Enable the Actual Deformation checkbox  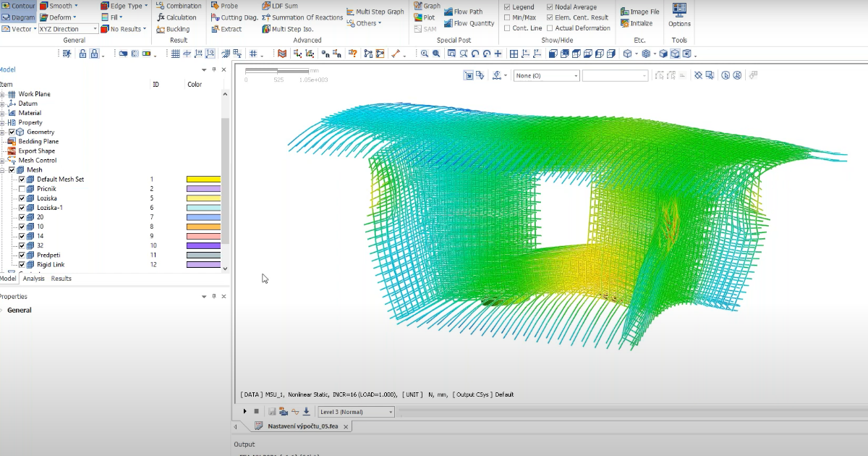pos(550,28)
